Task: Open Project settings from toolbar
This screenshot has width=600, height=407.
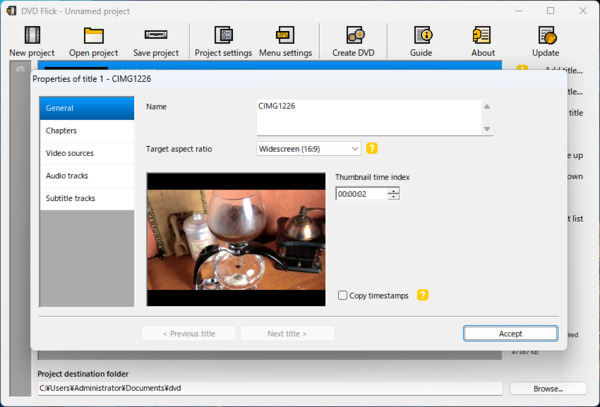Action: (223, 36)
